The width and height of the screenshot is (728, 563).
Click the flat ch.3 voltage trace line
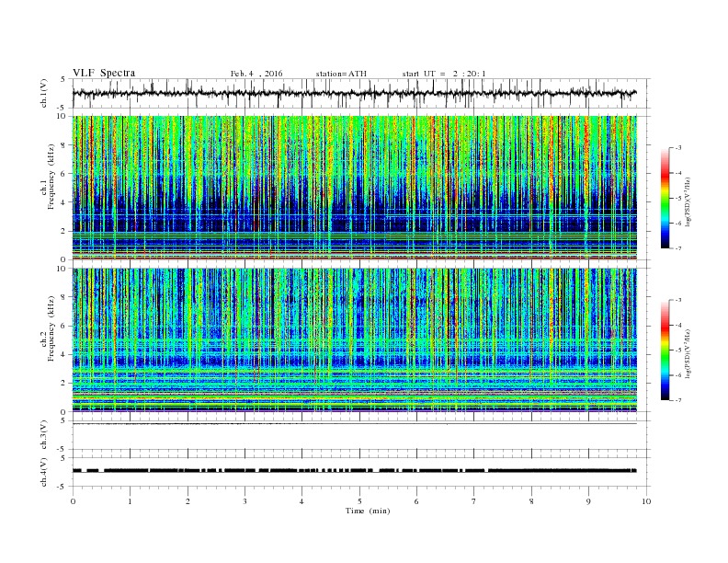click(355, 424)
